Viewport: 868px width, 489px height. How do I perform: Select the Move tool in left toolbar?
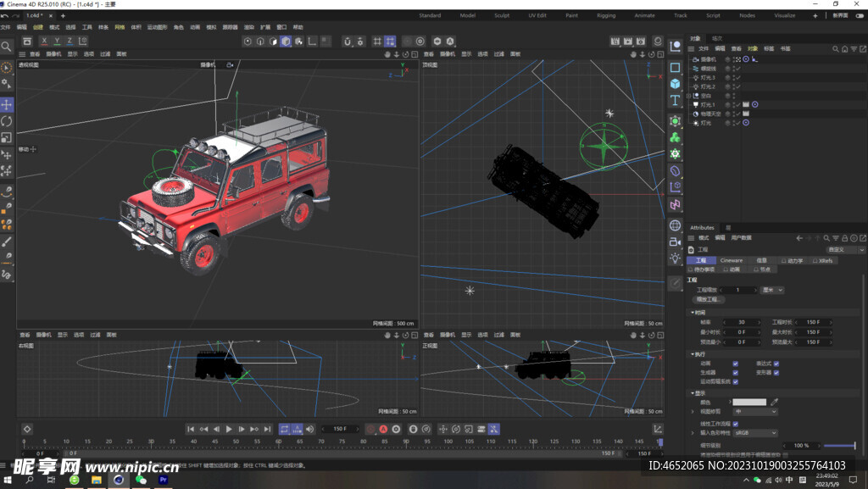(7, 104)
